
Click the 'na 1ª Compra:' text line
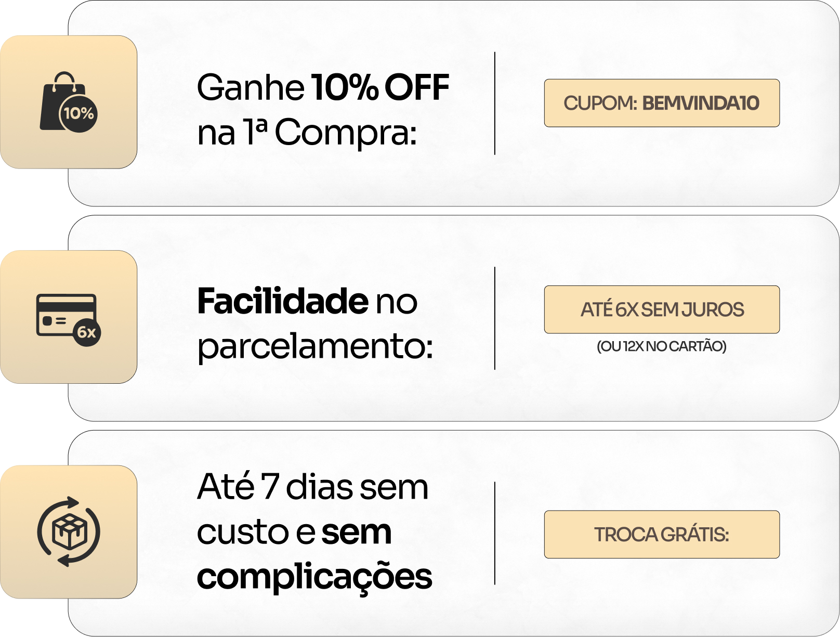pyautogui.click(x=307, y=133)
